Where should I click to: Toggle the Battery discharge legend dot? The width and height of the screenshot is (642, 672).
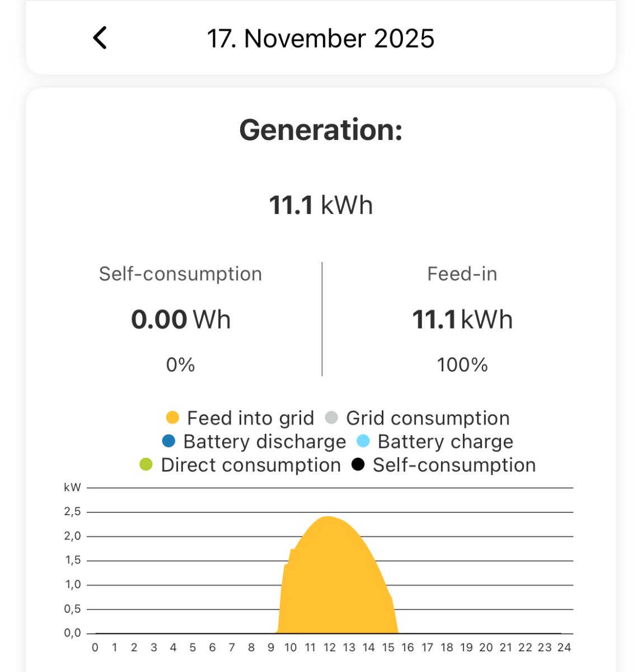pos(168,441)
